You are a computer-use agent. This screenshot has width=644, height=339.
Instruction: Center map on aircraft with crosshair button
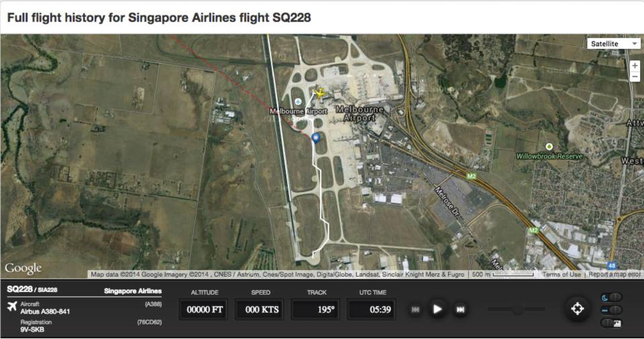point(577,309)
